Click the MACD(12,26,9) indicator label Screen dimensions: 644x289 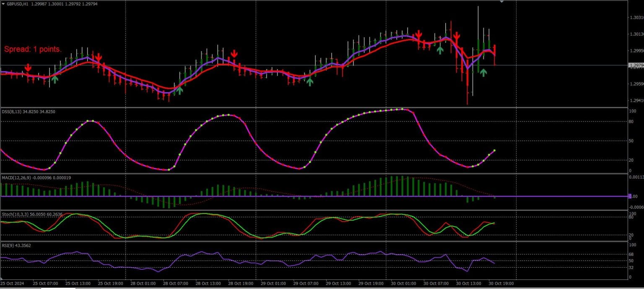(x=16, y=178)
